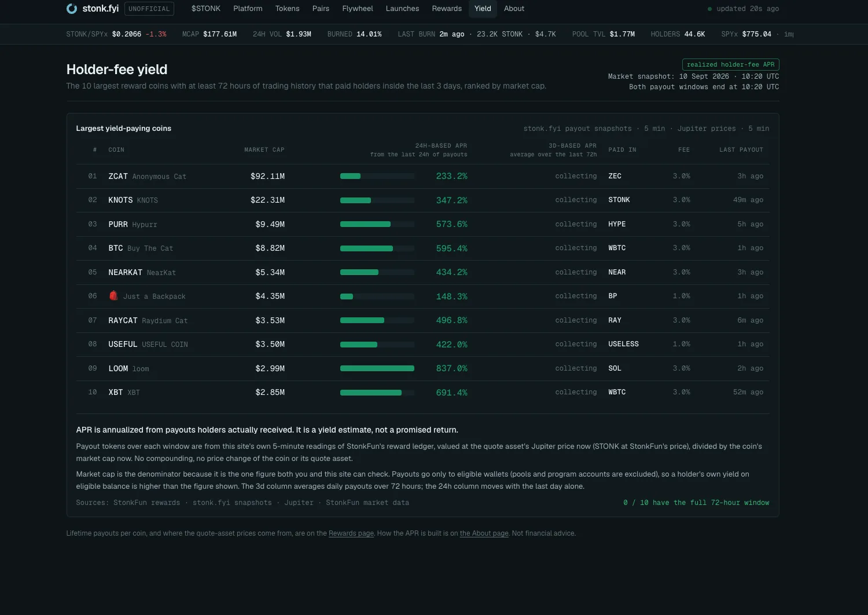Click the 6m ago last payout
This screenshot has width=868, height=615.
point(751,320)
